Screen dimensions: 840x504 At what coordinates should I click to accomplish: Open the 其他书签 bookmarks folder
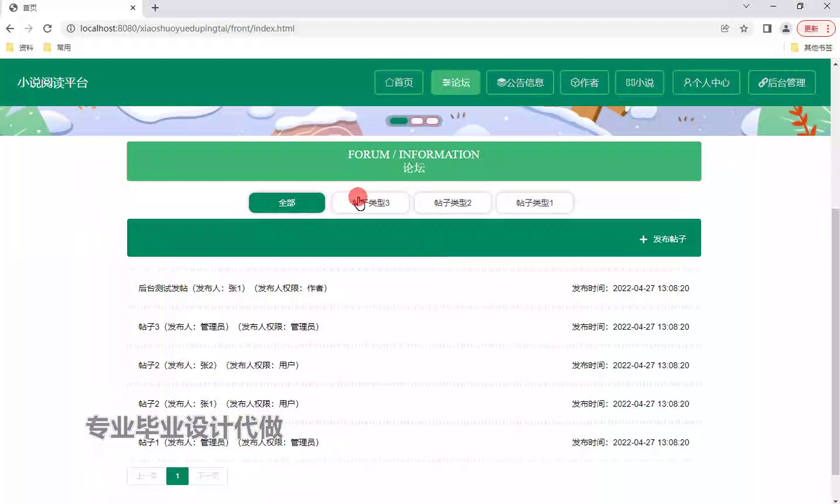[811, 47]
